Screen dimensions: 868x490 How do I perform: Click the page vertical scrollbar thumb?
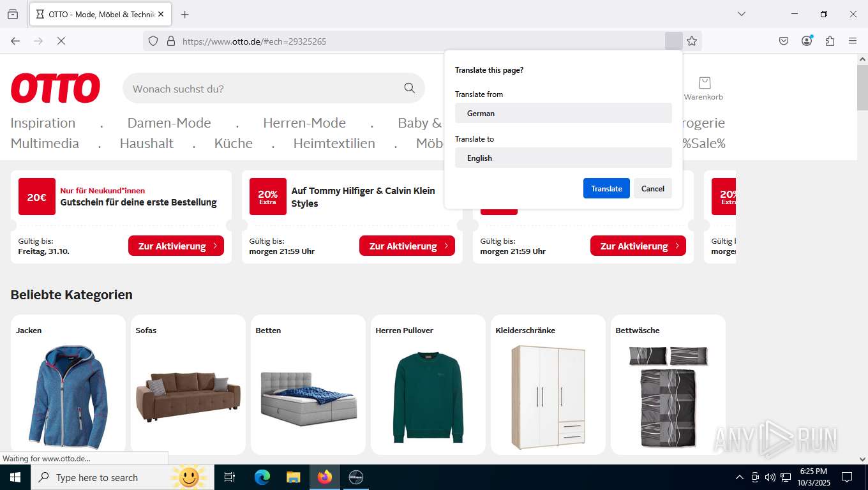coord(862,87)
